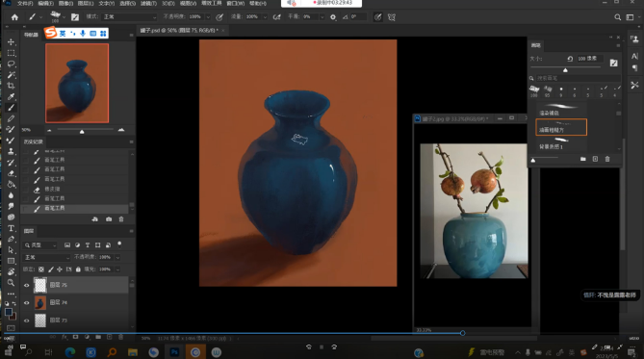644x359 pixels.
Task: Hide layer 74 with the eye icon
Action: [x=27, y=303]
